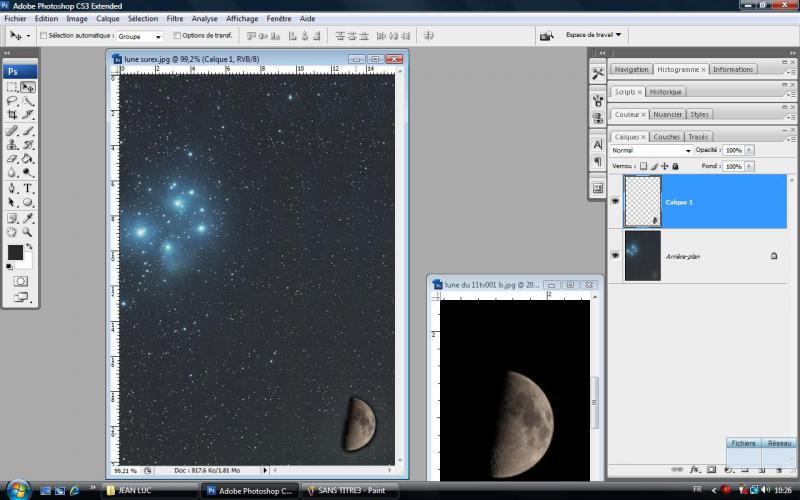
Task: Enable the Sélection automatique checkbox
Action: point(44,35)
